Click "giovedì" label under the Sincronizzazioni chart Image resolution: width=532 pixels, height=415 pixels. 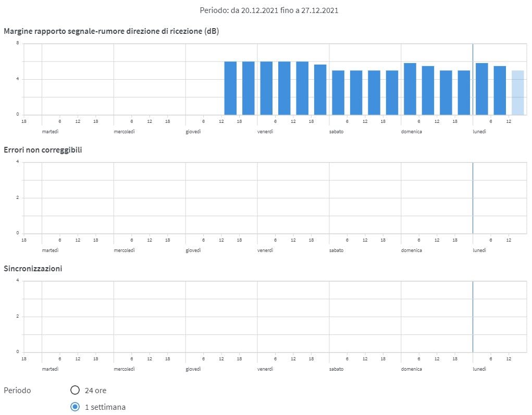pos(193,369)
